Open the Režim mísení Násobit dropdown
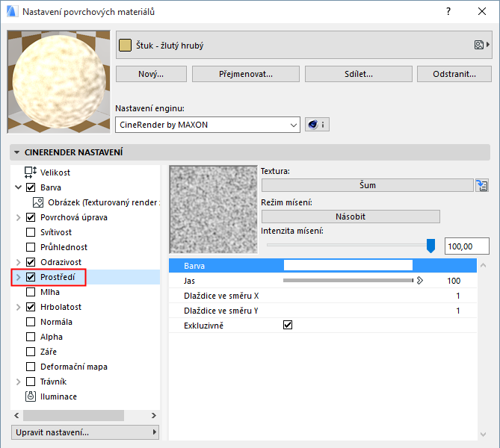This screenshot has width=500, height=448. coord(351,217)
